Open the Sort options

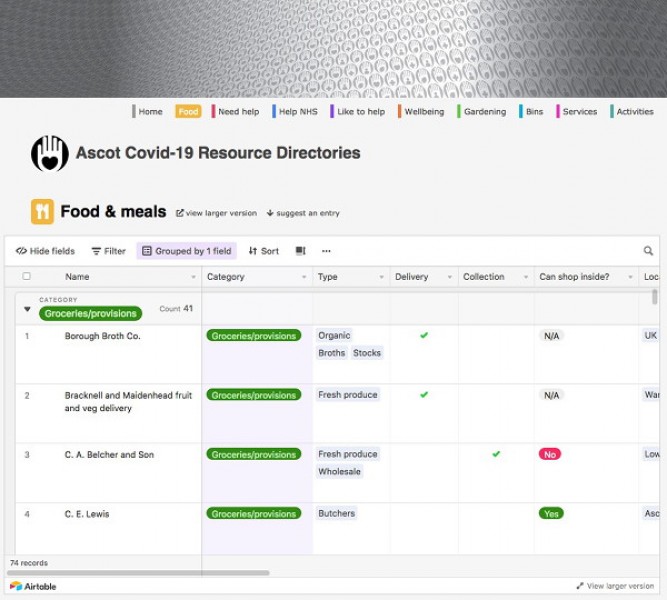tap(264, 251)
